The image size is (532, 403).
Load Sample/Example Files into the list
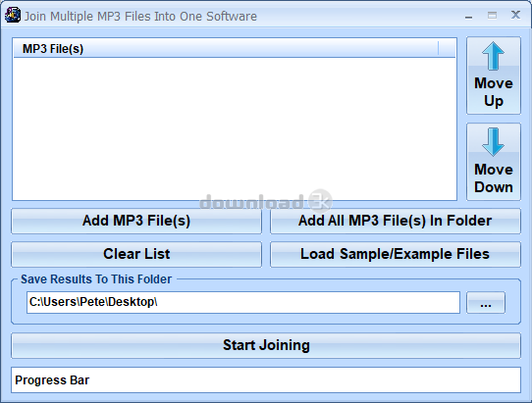click(x=396, y=254)
